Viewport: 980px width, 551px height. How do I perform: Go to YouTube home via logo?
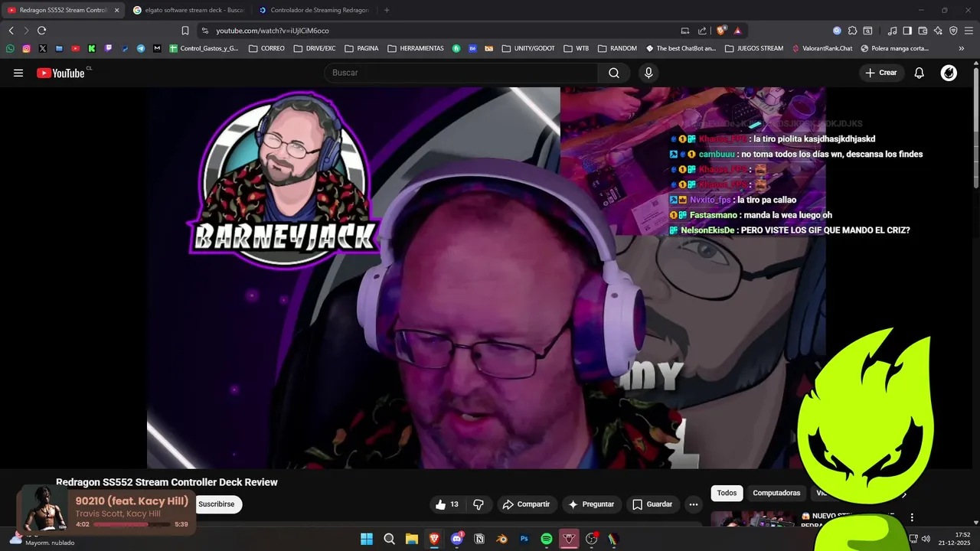click(x=61, y=73)
